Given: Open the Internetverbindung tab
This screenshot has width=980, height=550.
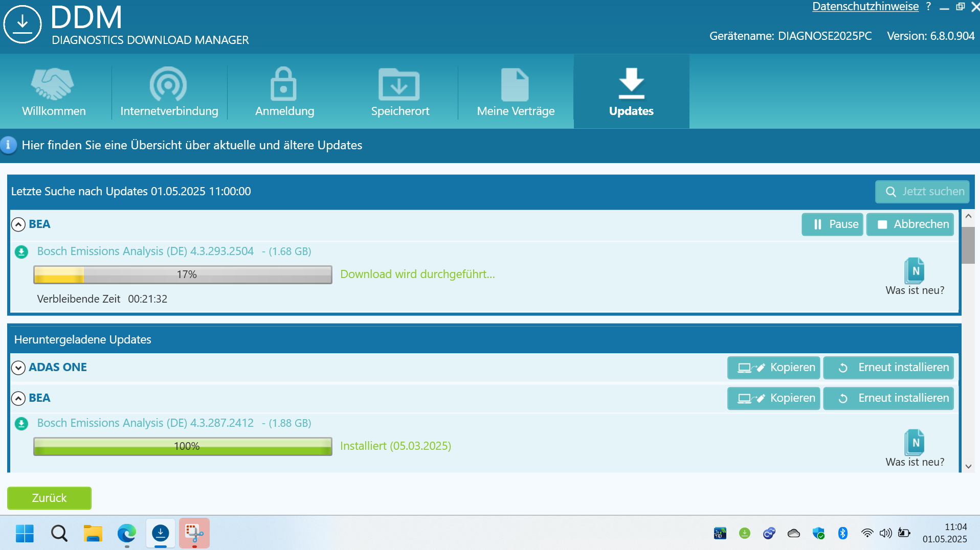Looking at the screenshot, I should click(169, 92).
